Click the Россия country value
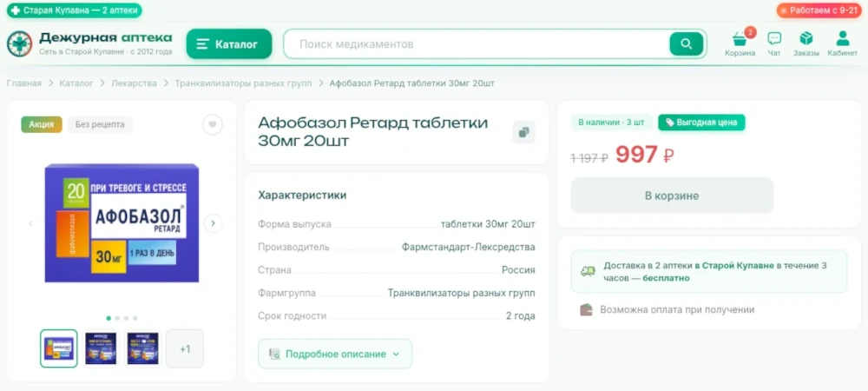This screenshot has width=868, height=391. tap(519, 270)
